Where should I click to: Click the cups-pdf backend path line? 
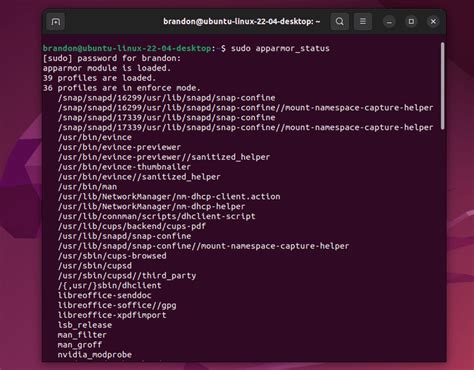tap(132, 226)
